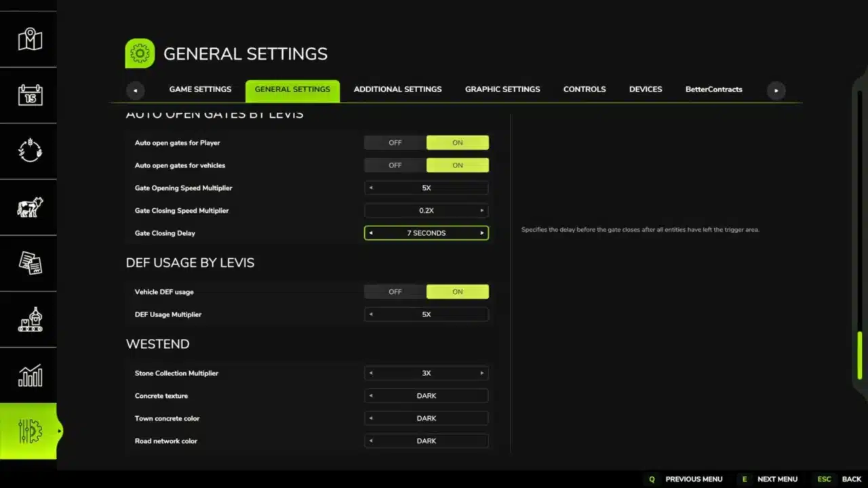Viewport: 868px width, 488px height.
Task: Open the animals cow icon
Action: point(30,207)
